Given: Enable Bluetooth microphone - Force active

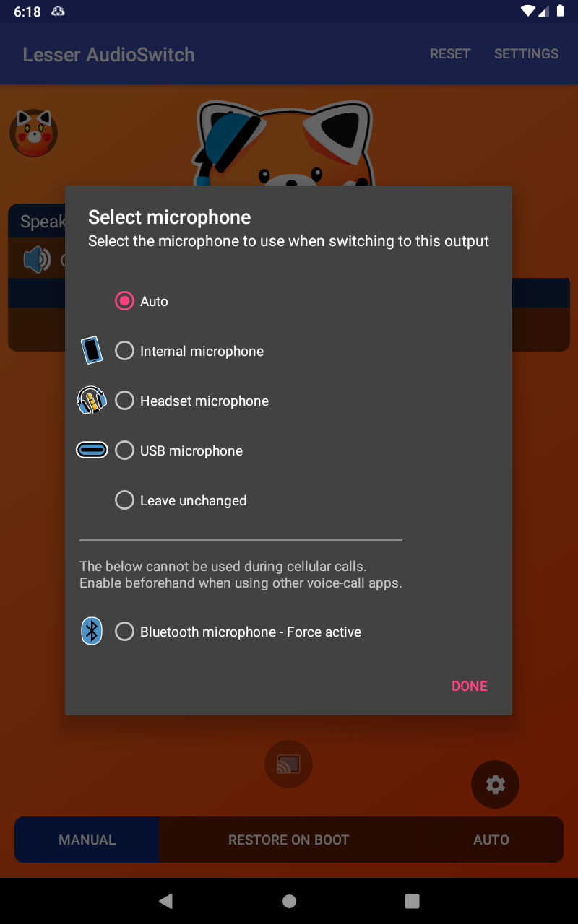Looking at the screenshot, I should click(x=125, y=632).
